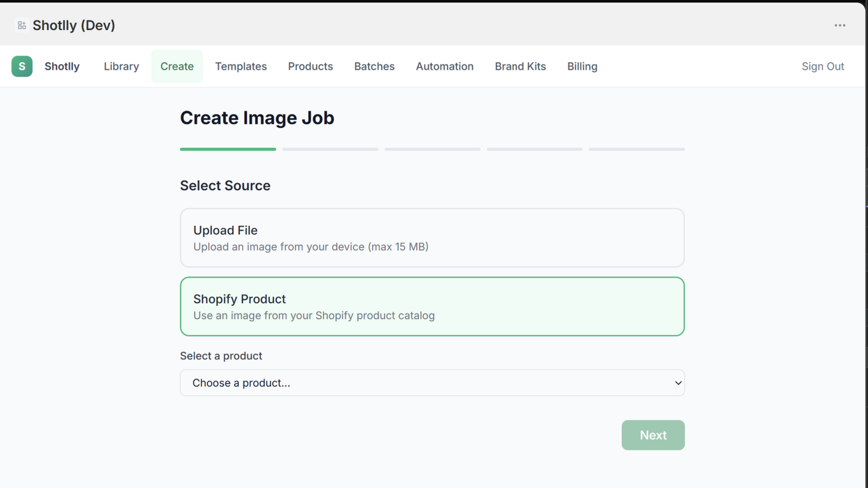Click the second progress step bar
This screenshot has height=488, width=868.
tap(330, 149)
